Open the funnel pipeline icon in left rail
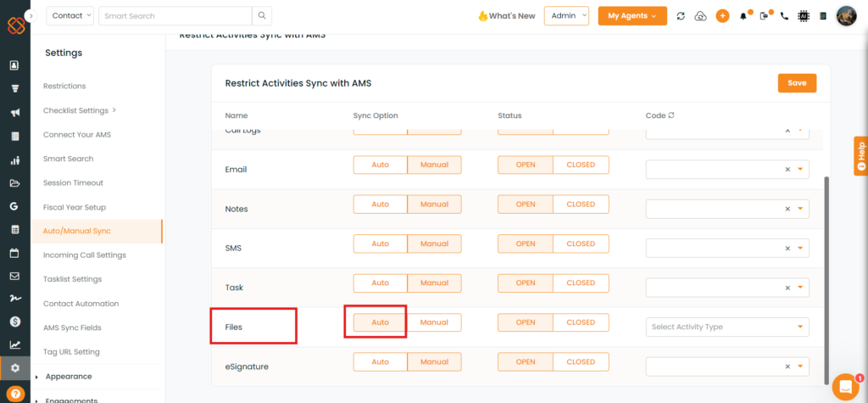The image size is (868, 403). pyautogui.click(x=15, y=89)
